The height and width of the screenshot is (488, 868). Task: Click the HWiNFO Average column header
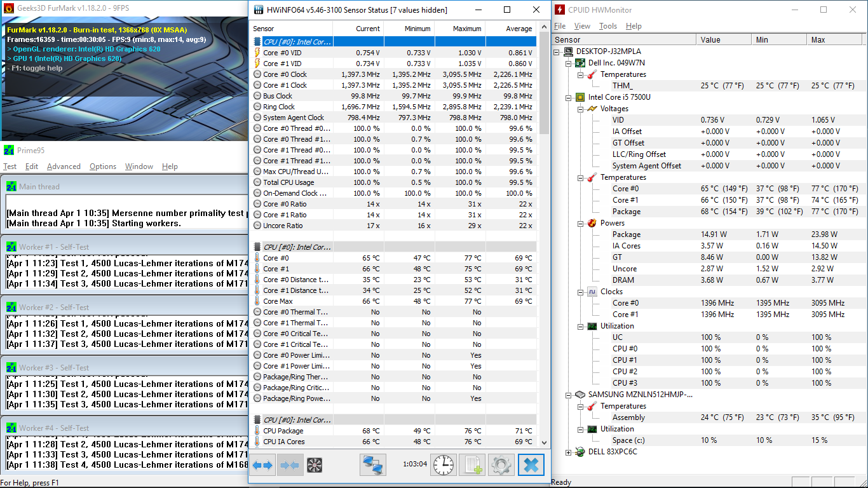tap(510, 29)
